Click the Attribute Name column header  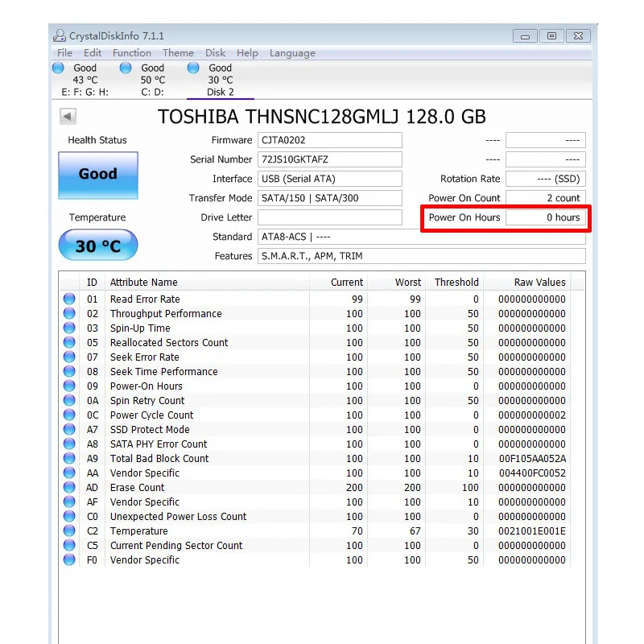tap(143, 283)
